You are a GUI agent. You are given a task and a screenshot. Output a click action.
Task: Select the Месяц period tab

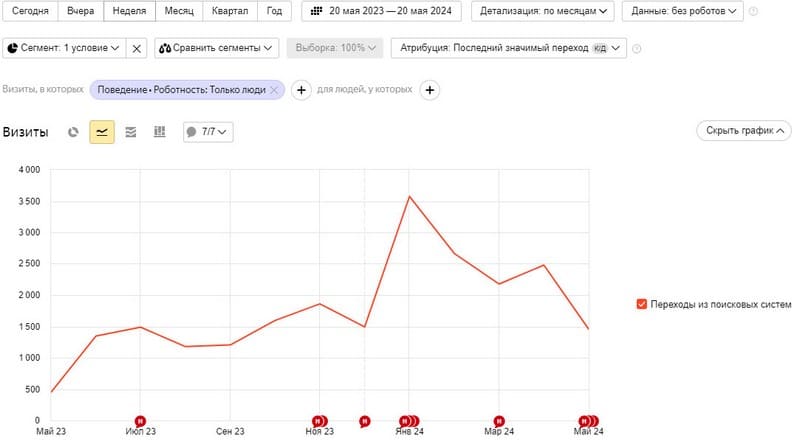click(x=179, y=11)
